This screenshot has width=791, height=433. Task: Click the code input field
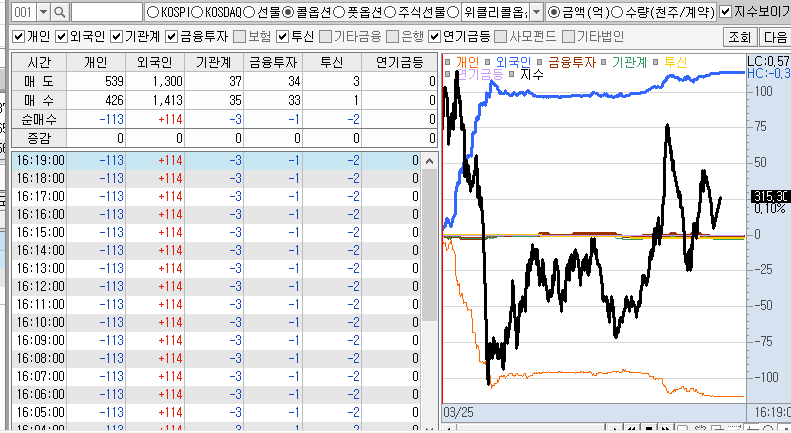pyautogui.click(x=106, y=12)
